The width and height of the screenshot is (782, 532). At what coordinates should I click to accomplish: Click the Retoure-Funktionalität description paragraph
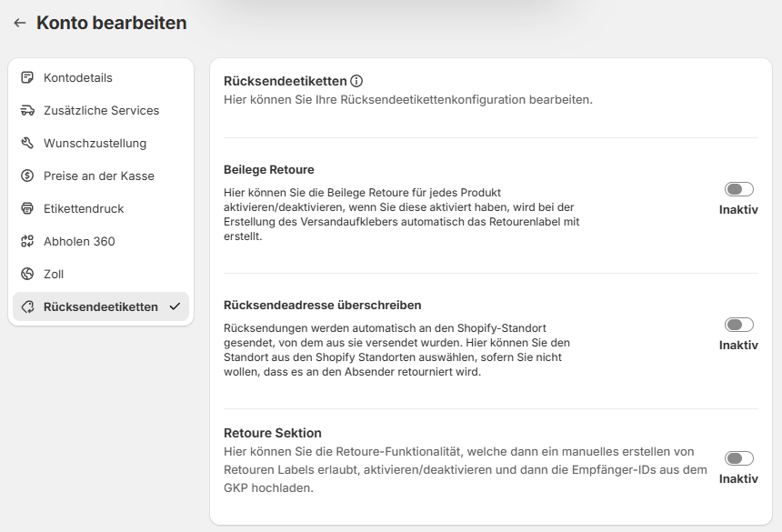[x=466, y=469]
